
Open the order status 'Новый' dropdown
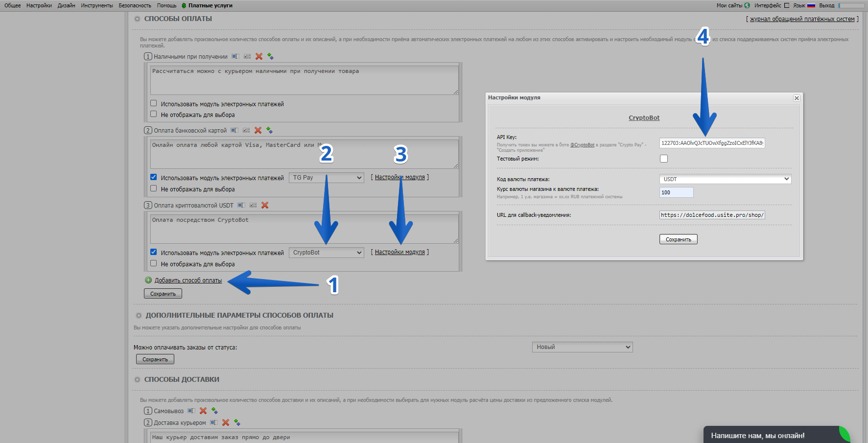(x=582, y=347)
